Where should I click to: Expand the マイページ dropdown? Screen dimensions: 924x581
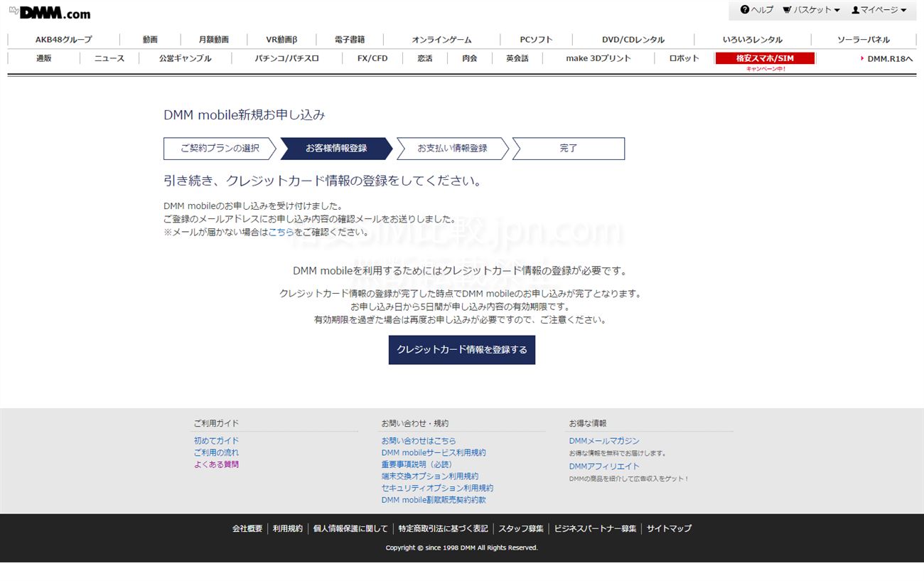tap(879, 10)
